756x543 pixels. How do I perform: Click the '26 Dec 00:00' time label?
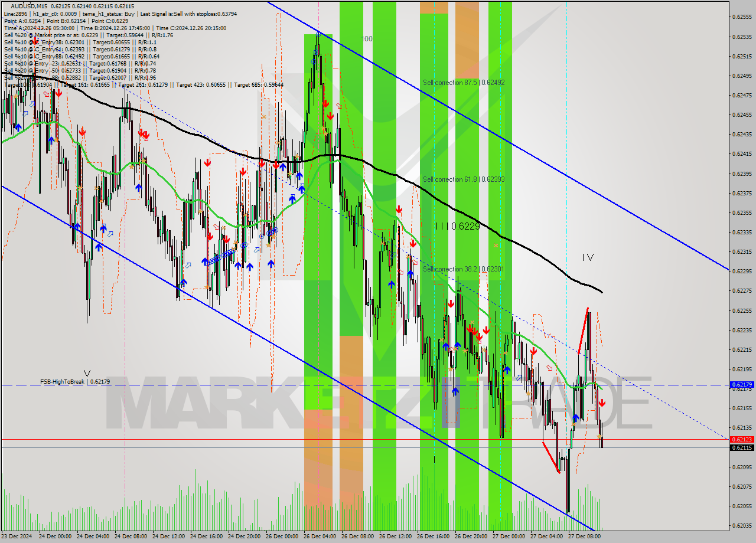(x=282, y=537)
